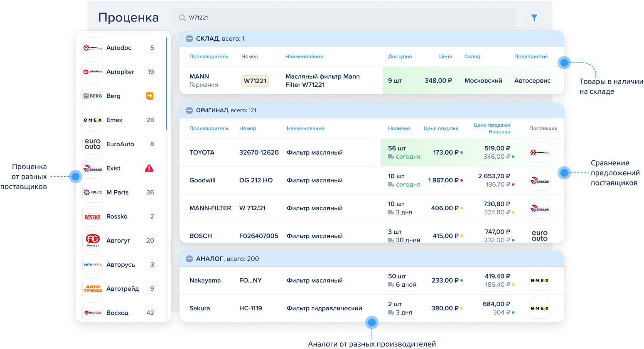Click part number W 712/21

coord(252,208)
